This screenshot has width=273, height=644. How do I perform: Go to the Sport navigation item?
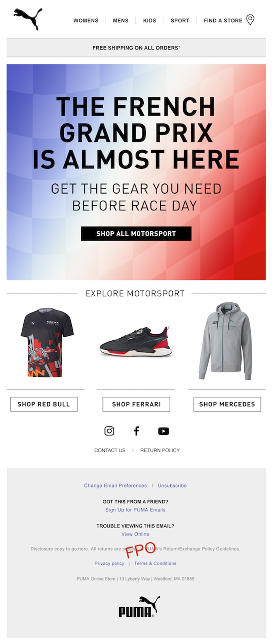[x=180, y=20]
